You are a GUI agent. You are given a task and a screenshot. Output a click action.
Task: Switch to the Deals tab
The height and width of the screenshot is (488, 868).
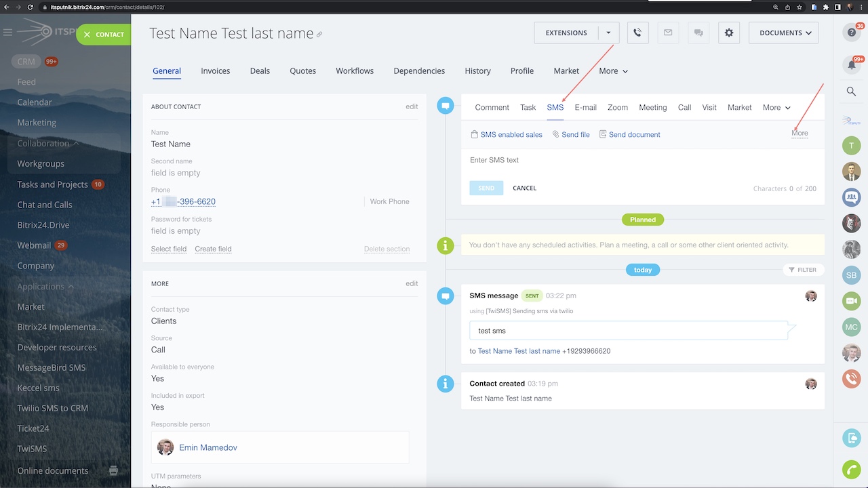260,71
